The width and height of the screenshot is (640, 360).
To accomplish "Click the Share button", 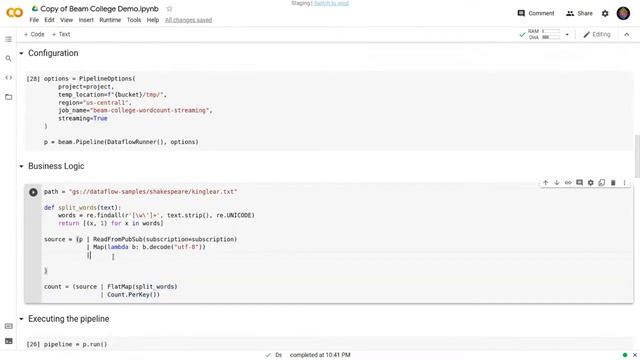I will coord(579,13).
